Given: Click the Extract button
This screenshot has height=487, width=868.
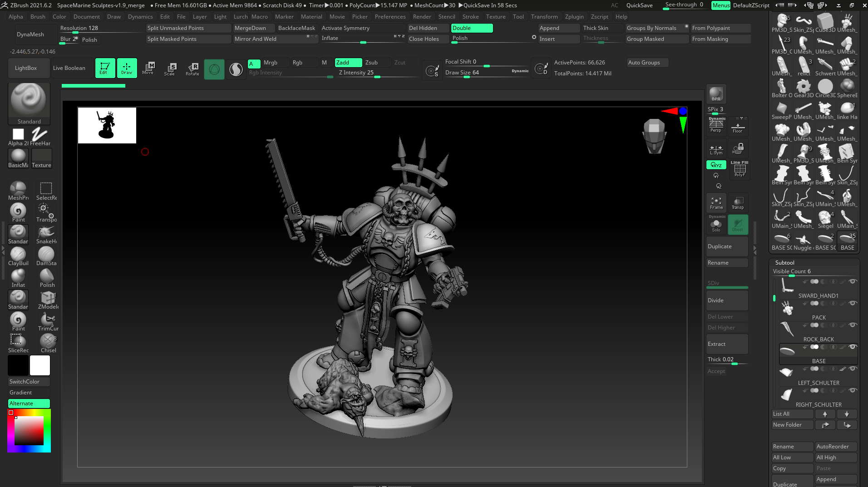Looking at the screenshot, I should pyautogui.click(x=727, y=344).
